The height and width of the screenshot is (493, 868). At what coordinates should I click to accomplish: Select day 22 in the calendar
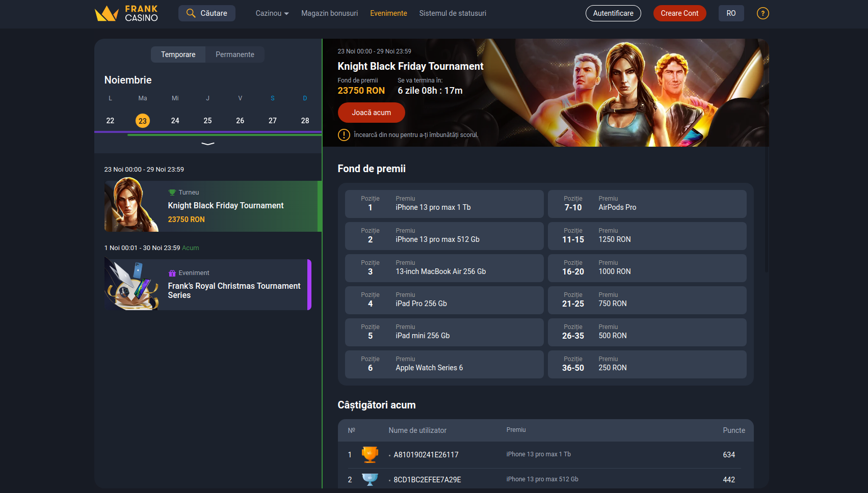coord(110,121)
